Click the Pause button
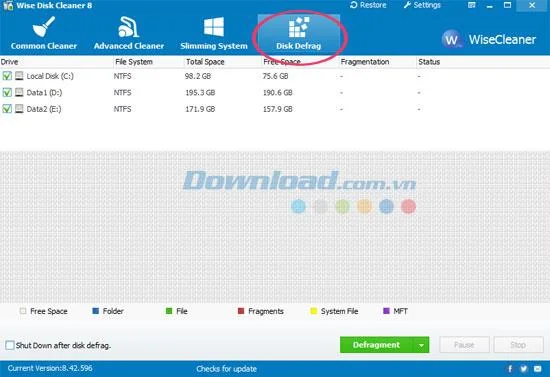 tap(464, 345)
